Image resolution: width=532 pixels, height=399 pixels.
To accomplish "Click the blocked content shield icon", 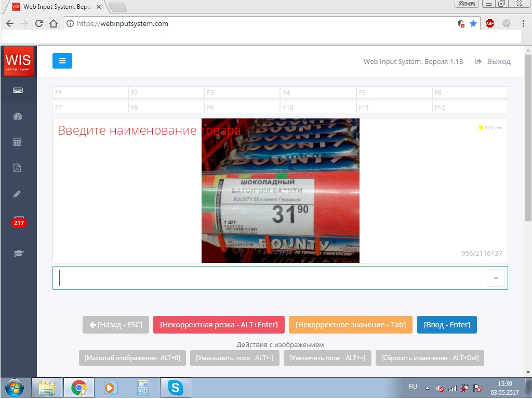I will click(461, 23).
